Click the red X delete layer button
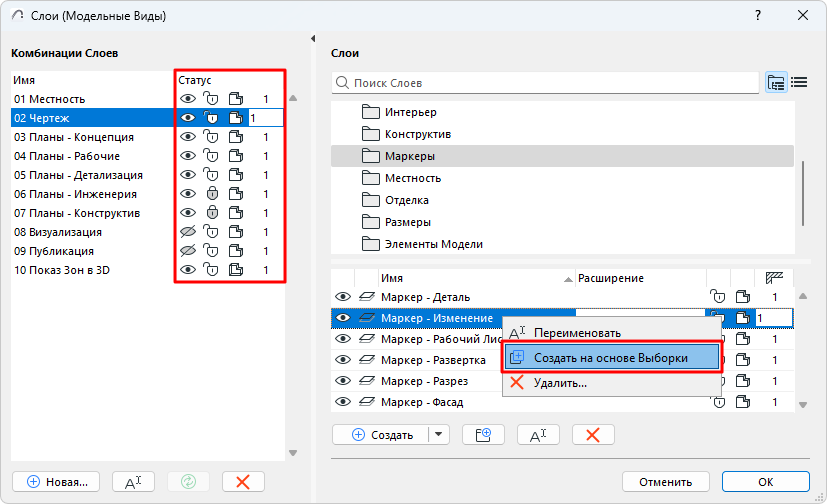Screen dimensions: 827x504 pos(592,434)
